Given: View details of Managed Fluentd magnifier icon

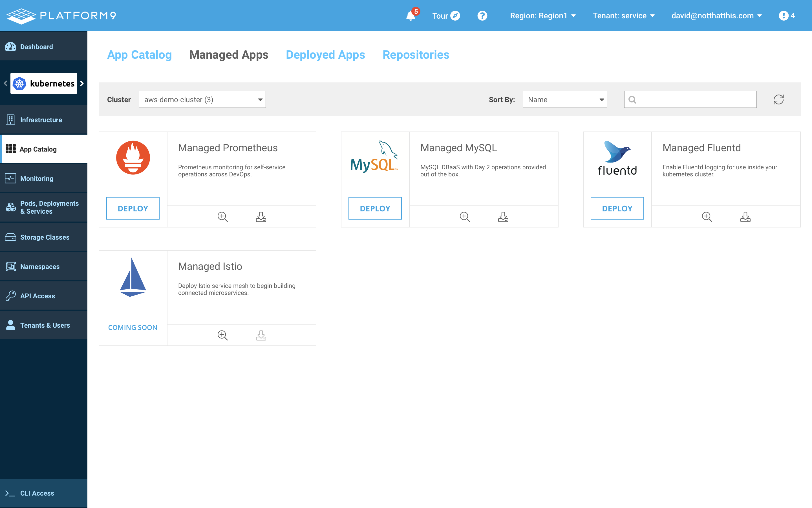Looking at the screenshot, I should point(707,217).
